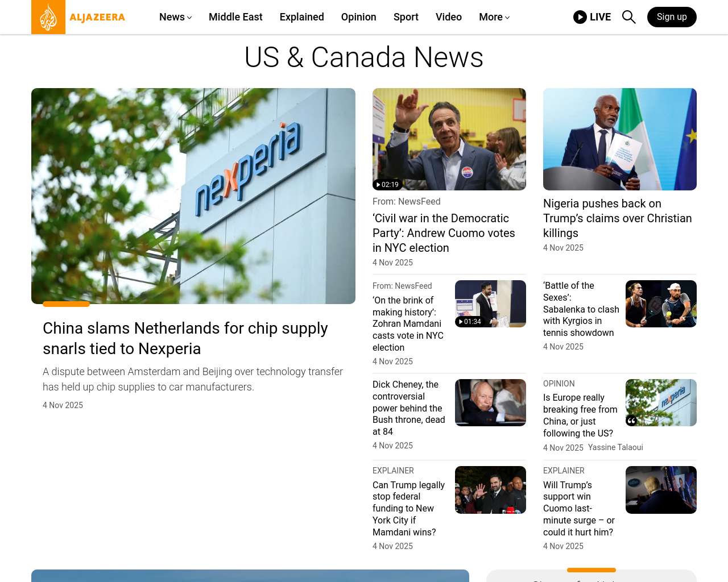Click the opinion quote icon on Nexperia thumbnail
Image resolution: width=728 pixels, height=582 pixels.
[x=631, y=421]
